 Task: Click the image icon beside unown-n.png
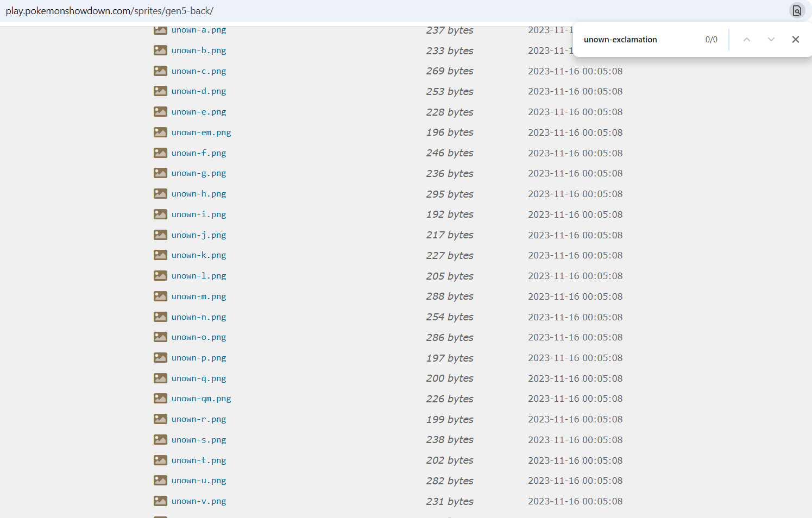coord(160,317)
